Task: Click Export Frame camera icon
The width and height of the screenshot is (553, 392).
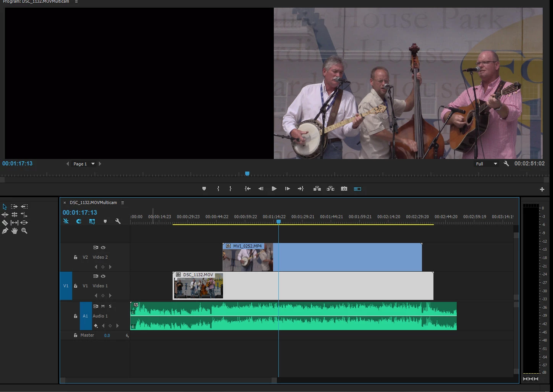Action: 344,189
